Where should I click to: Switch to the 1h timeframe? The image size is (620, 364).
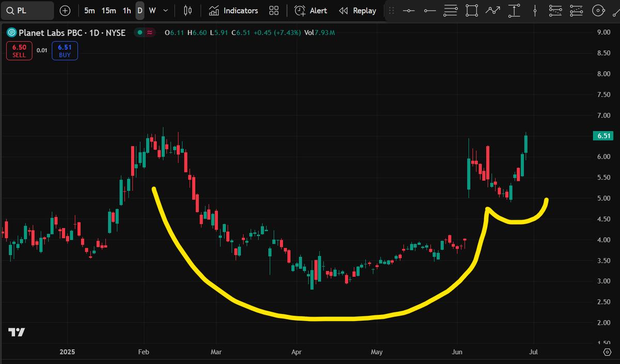click(127, 10)
